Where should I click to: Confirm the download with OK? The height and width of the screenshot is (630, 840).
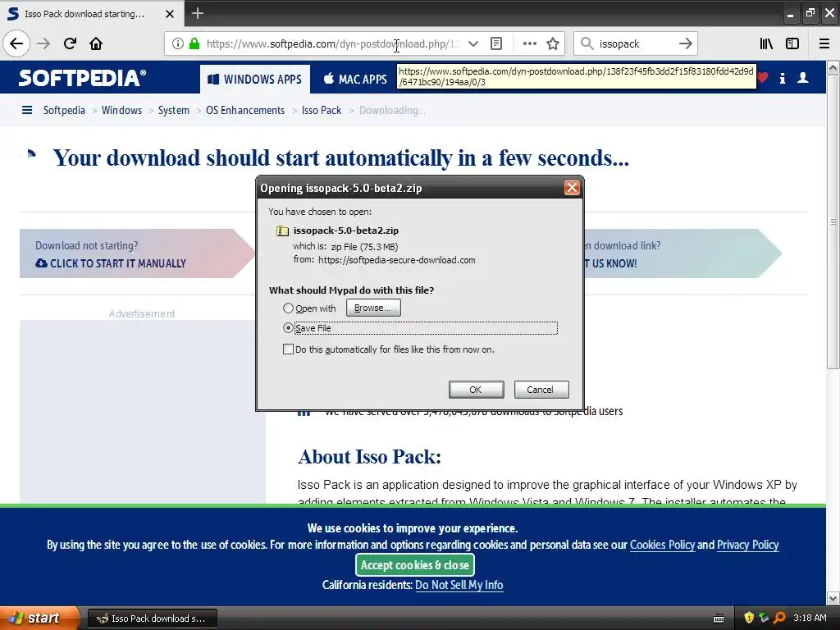pos(476,390)
